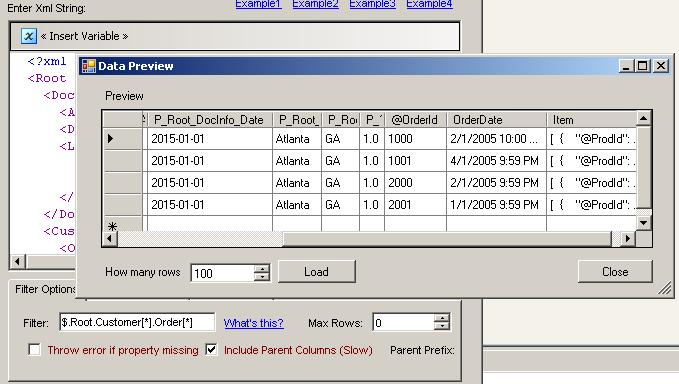Click the preview grid vertical scrollbar thumb

[x=643, y=167]
